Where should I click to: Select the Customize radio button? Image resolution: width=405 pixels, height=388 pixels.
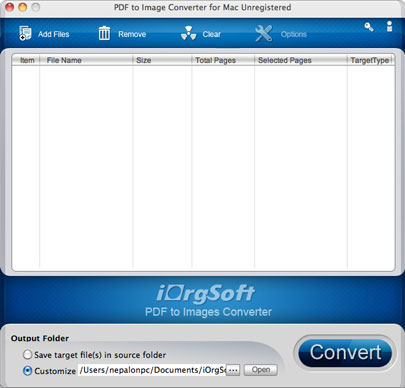(27, 370)
